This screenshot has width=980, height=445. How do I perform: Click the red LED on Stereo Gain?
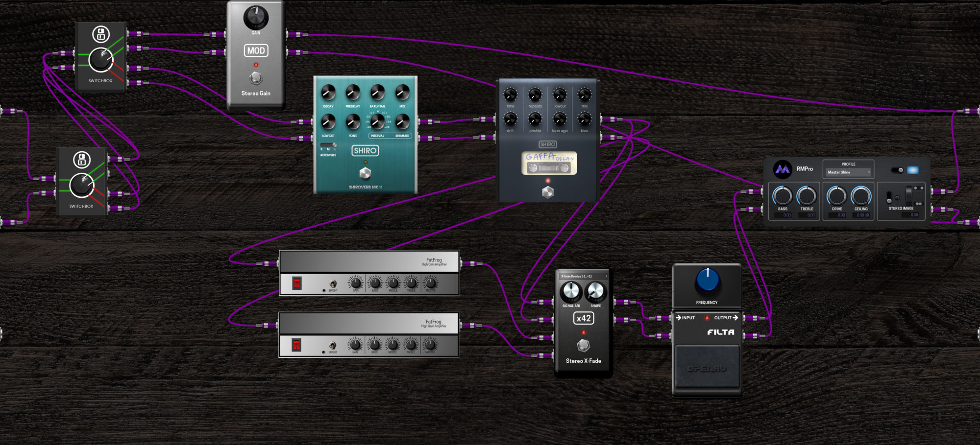click(256, 65)
